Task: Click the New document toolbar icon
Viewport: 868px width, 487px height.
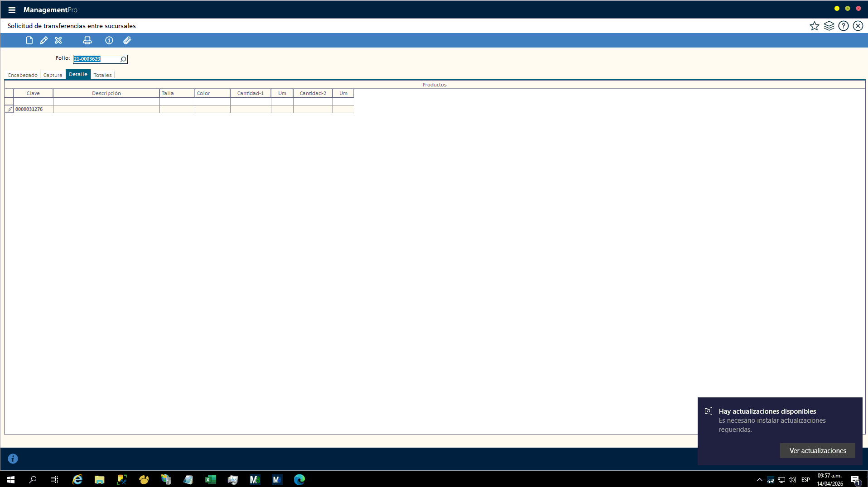Action: tap(29, 40)
